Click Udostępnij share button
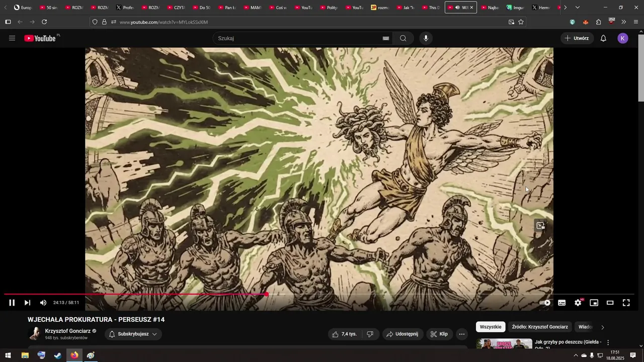The image size is (644, 362). coord(402,334)
